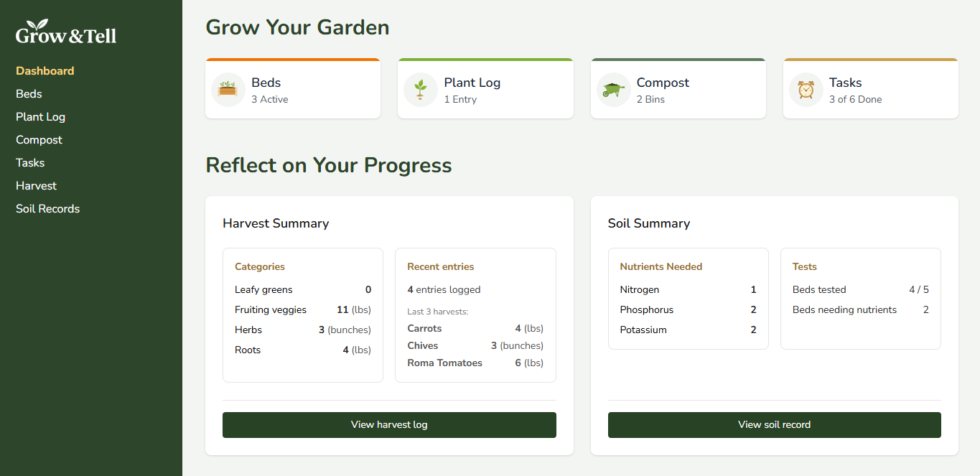The image size is (980, 476).
Task: Navigate to Soil Records via sidebar
Action: point(47,208)
